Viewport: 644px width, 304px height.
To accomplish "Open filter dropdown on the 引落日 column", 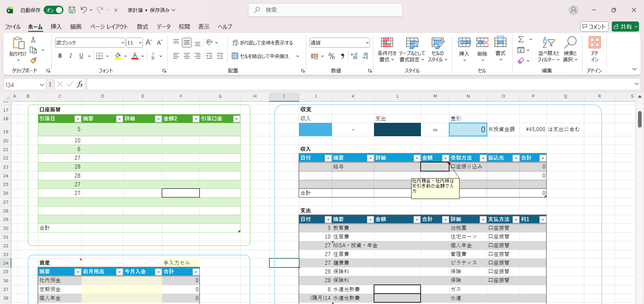I will pos(77,118).
